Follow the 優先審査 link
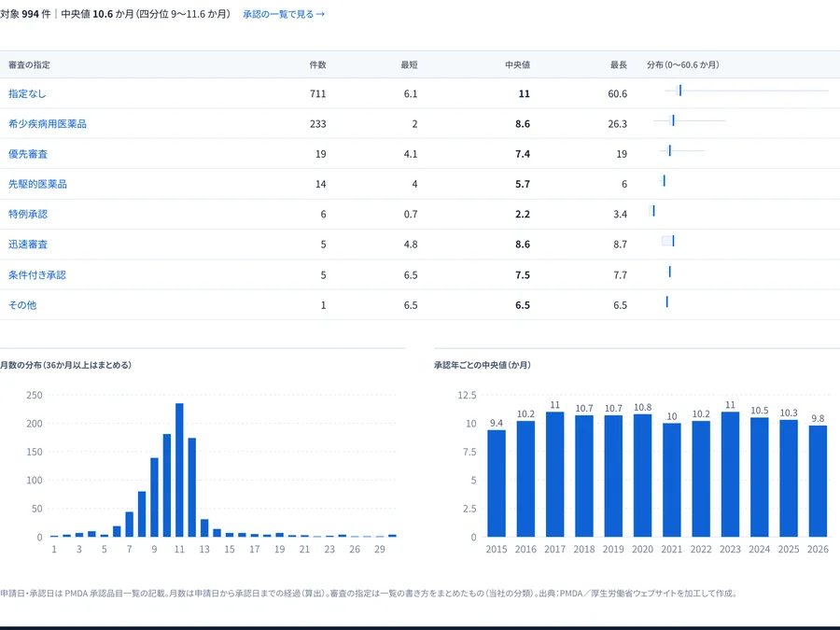Screen dimensions: 840x630 pyautogui.click(x=28, y=154)
